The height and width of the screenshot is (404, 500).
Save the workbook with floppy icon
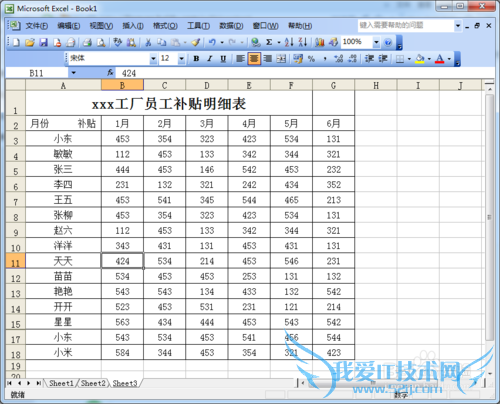click(x=43, y=42)
